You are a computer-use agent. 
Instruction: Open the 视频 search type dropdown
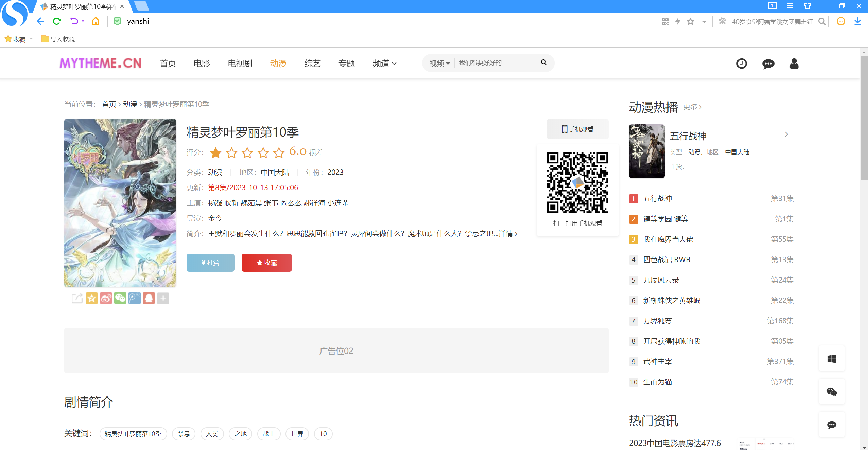[x=439, y=64]
